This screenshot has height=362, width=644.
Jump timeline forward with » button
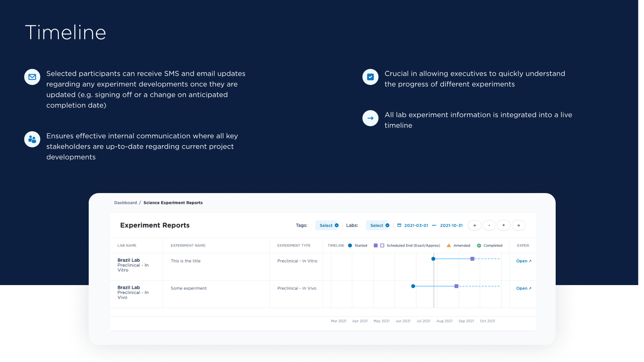519,225
